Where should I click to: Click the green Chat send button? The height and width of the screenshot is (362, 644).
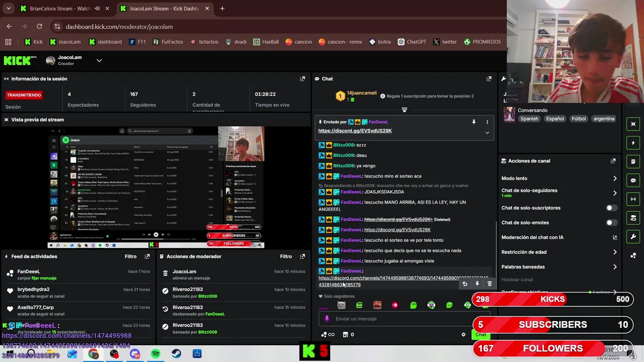(480, 334)
